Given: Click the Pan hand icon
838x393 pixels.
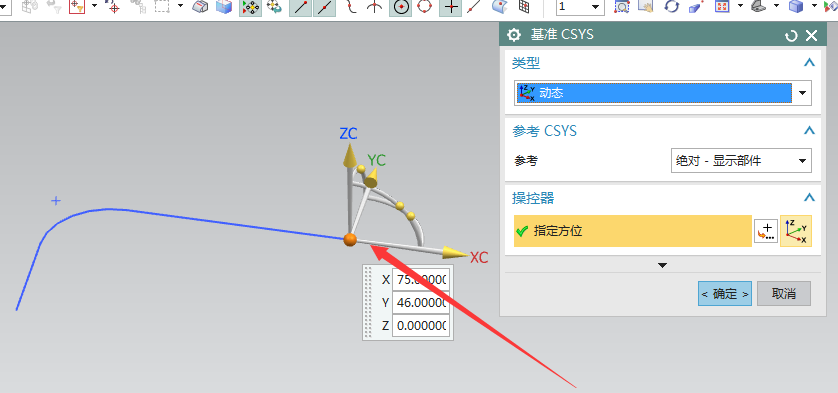Looking at the screenshot, I should (647, 7).
